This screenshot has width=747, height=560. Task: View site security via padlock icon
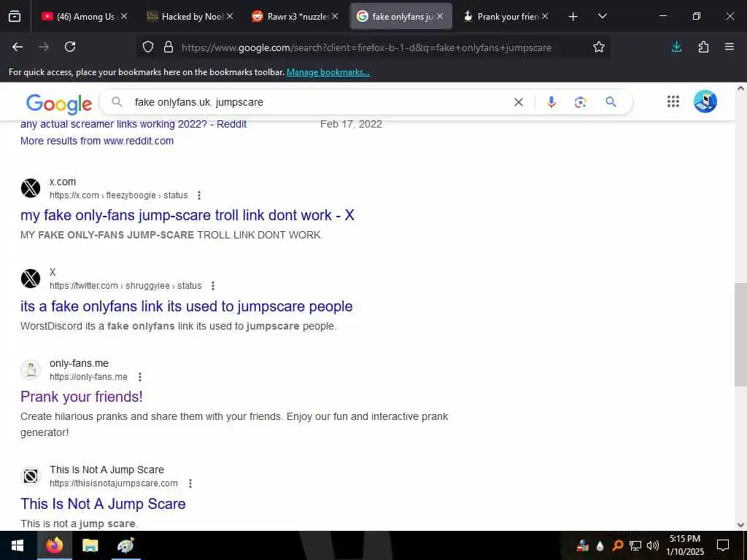coord(169,47)
